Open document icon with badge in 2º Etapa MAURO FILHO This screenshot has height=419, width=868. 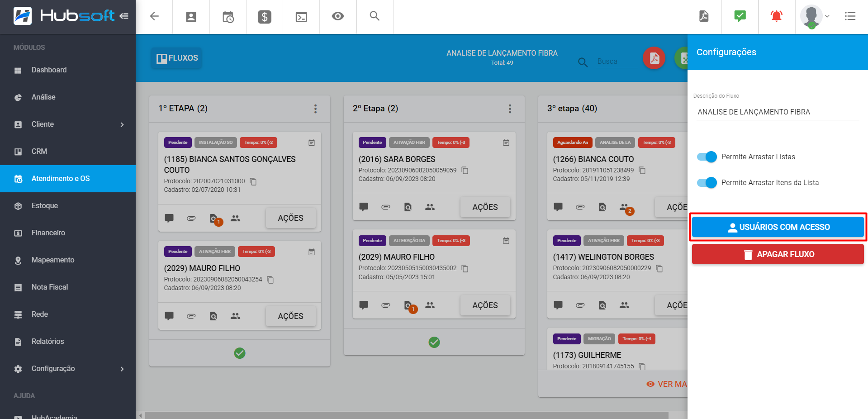click(x=408, y=305)
